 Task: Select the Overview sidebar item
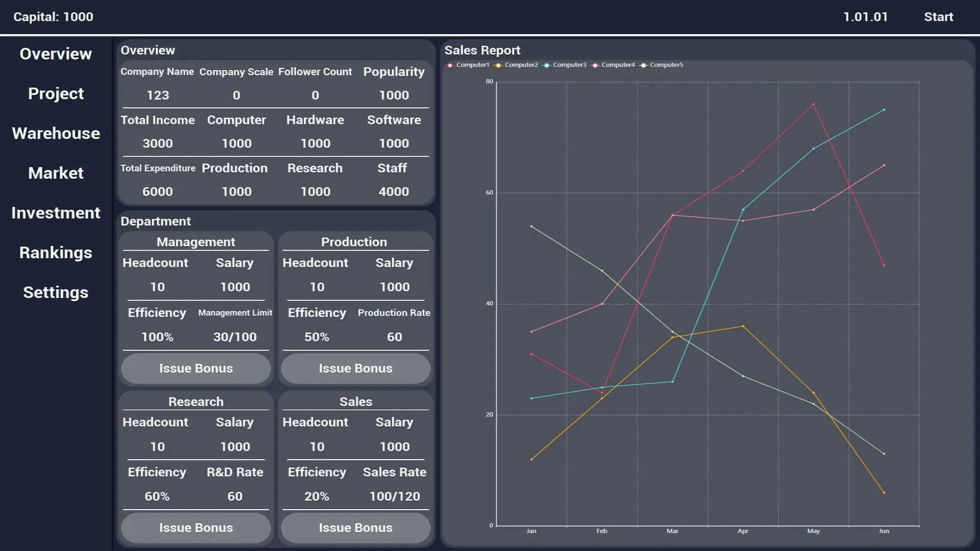[x=56, y=54]
